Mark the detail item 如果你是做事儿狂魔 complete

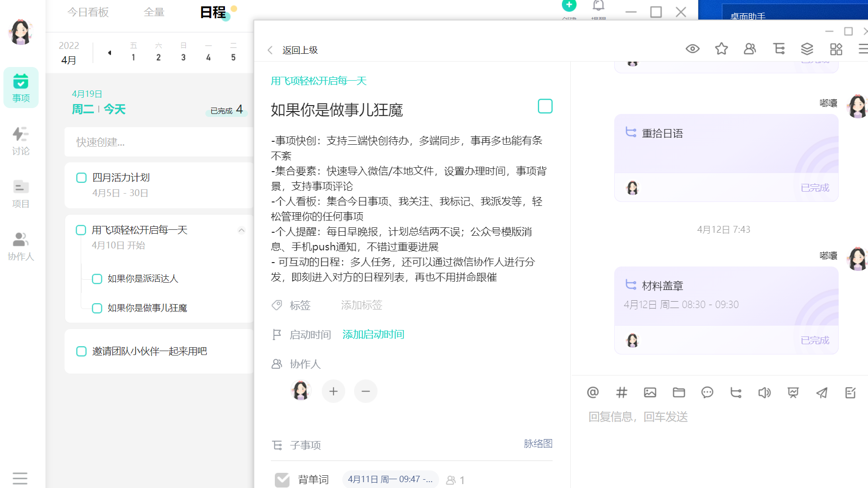[545, 106]
